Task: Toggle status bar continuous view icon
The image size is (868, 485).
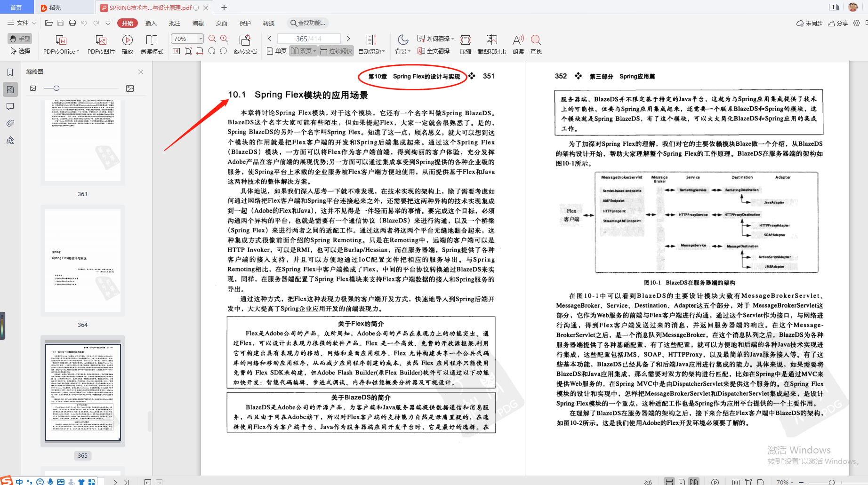Action: [x=669, y=482]
